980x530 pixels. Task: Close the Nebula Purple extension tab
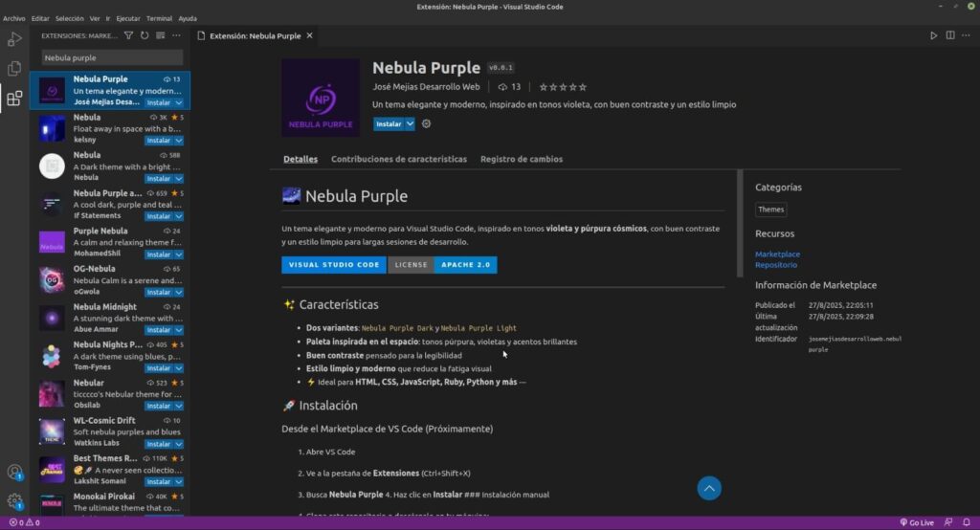point(309,35)
